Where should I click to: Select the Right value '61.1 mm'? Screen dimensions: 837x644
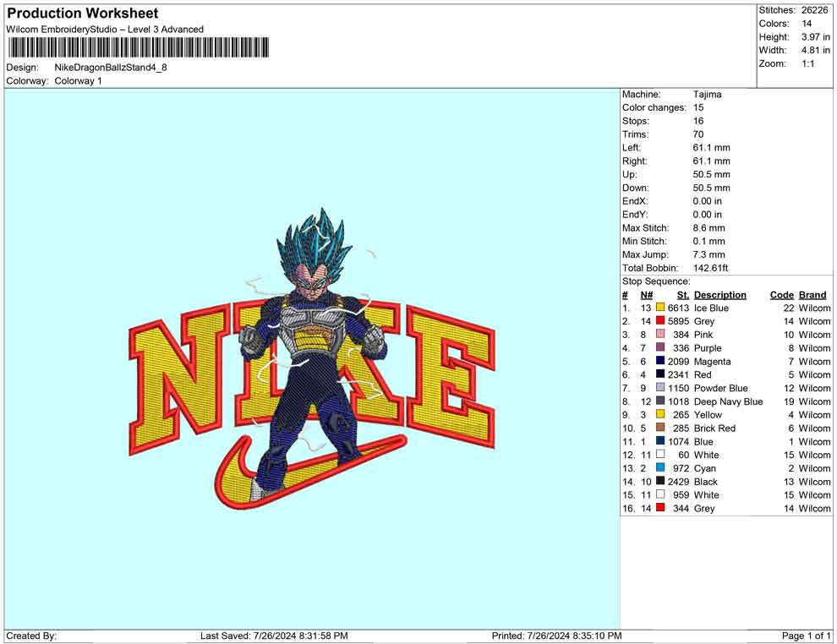coord(712,161)
